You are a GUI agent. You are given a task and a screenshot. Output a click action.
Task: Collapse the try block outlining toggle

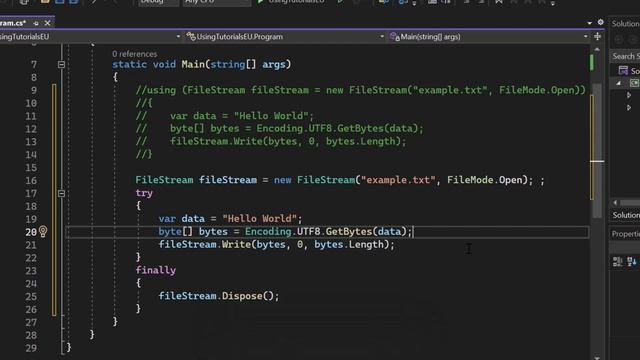61,193
